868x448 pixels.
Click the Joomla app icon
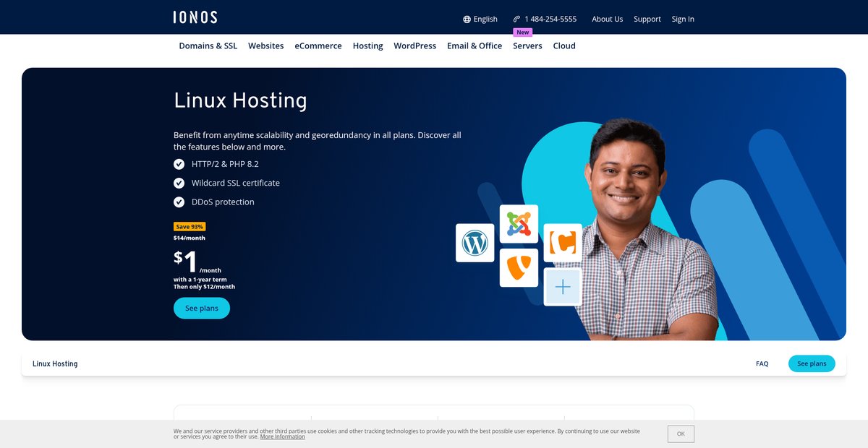pyautogui.click(x=519, y=224)
